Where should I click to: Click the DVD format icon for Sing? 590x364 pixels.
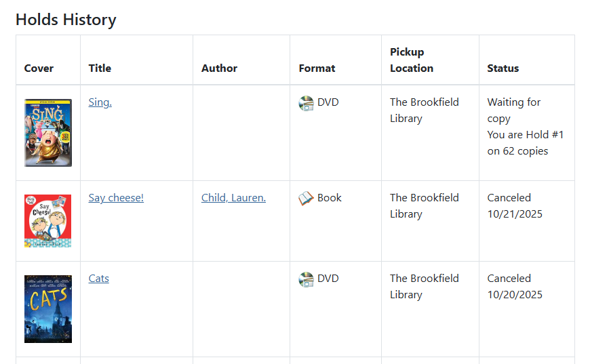[x=307, y=103]
